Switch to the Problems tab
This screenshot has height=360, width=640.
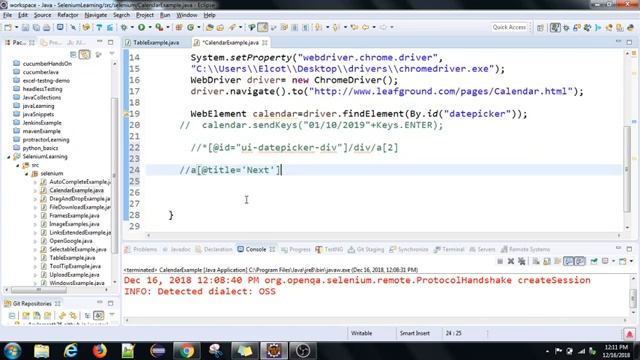[x=141, y=249]
